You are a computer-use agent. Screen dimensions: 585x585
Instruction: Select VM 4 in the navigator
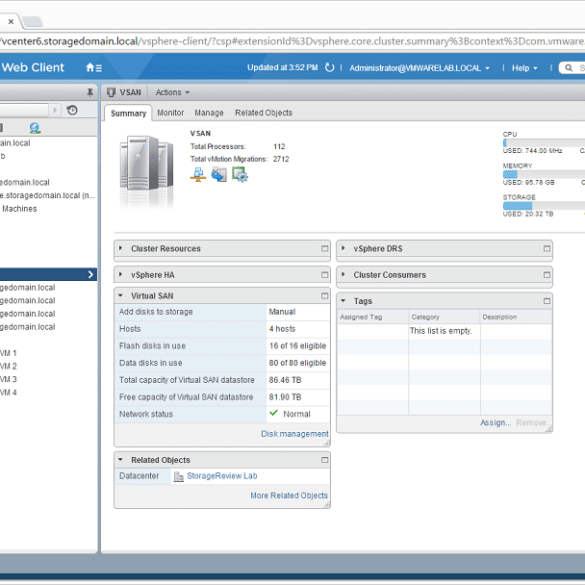(8, 392)
